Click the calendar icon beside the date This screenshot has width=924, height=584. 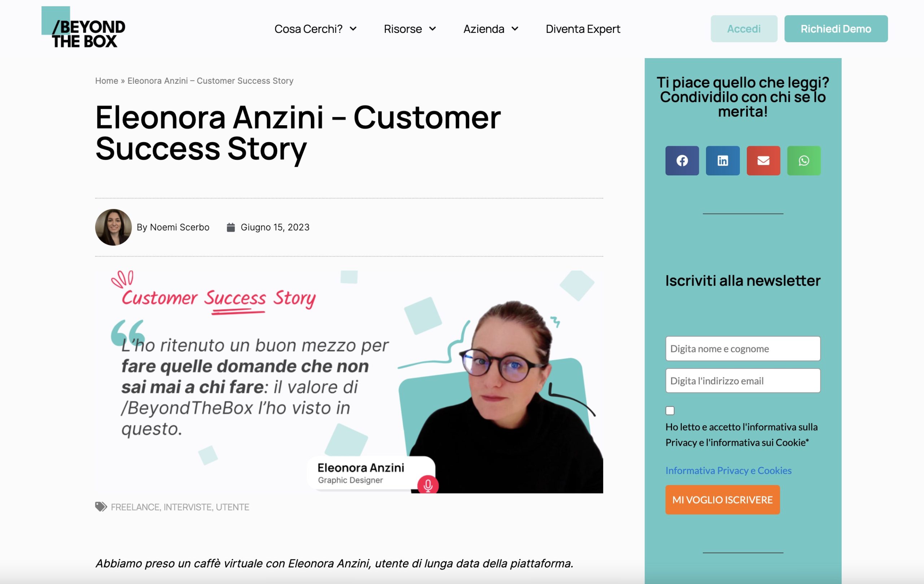[231, 227]
